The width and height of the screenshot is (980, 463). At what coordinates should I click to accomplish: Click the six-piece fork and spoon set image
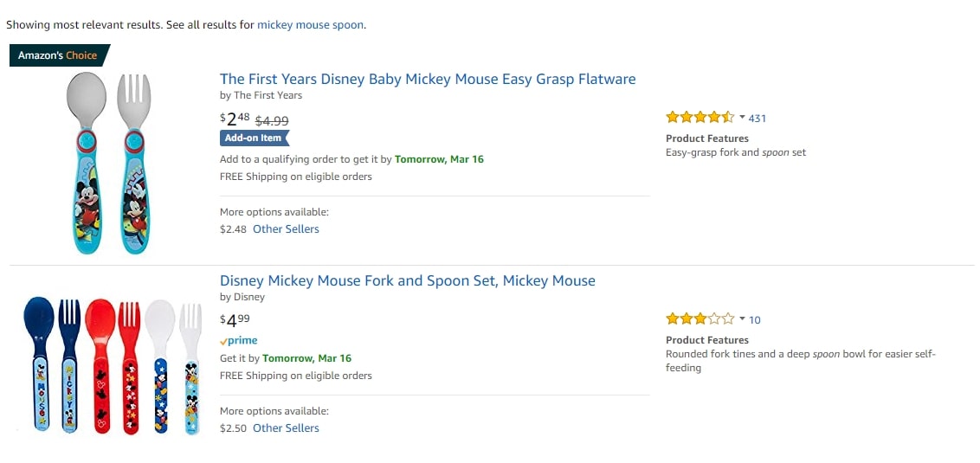point(110,365)
